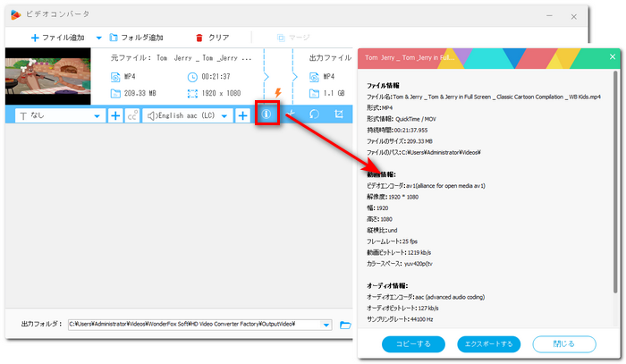Screen dimensions: 626x364
Task: Click the lightning acceleration icon
Action: click(x=278, y=93)
